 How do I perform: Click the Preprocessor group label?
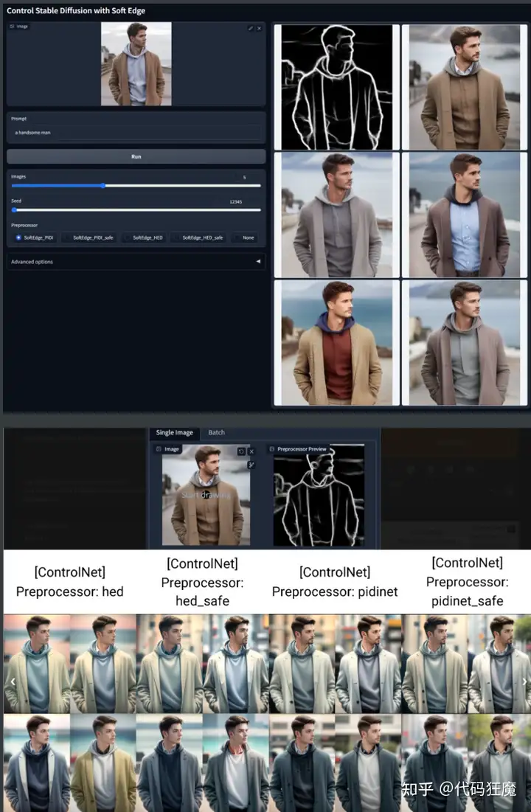coord(24,225)
